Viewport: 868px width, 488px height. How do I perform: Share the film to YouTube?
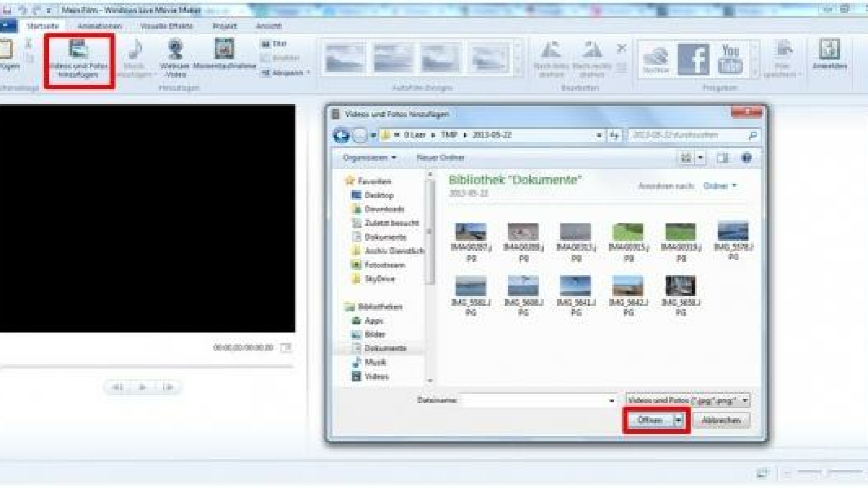click(730, 59)
